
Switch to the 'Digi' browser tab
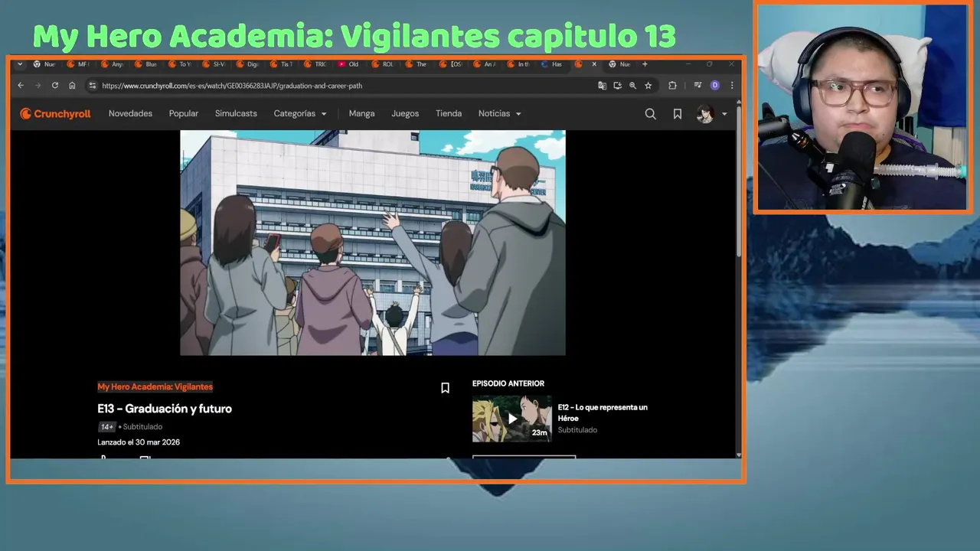tap(247, 64)
